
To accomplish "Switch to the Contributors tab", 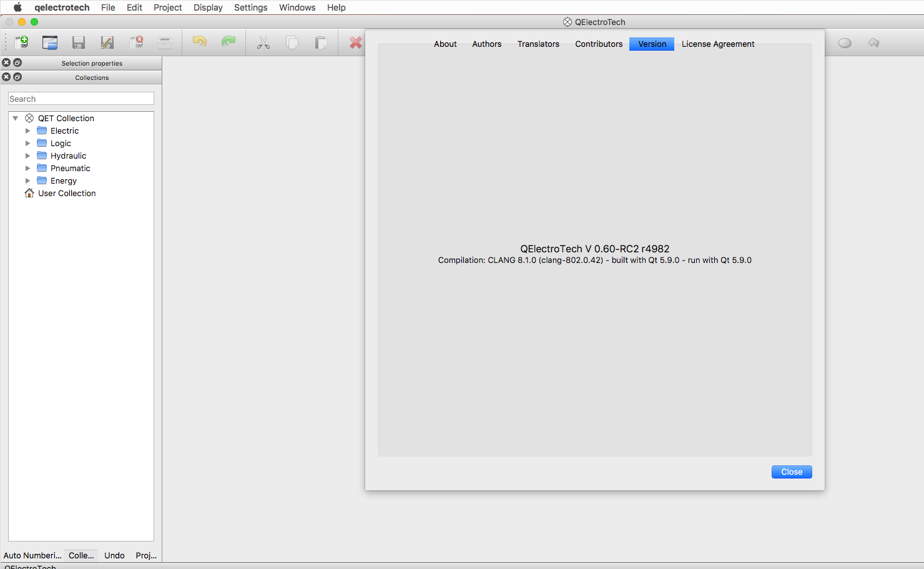I will coord(599,44).
